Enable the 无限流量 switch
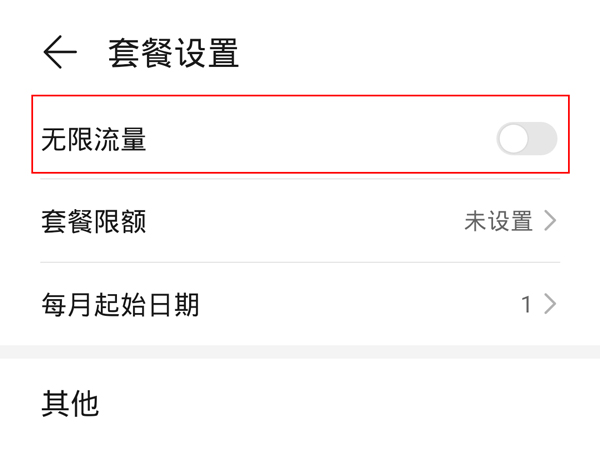Viewport: 600px width, 450px height. point(526,139)
